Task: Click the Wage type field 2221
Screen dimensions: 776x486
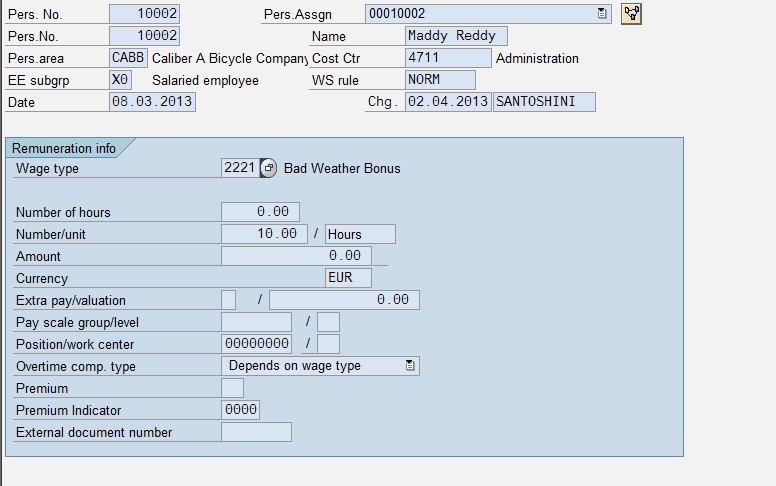Action: click(x=240, y=168)
